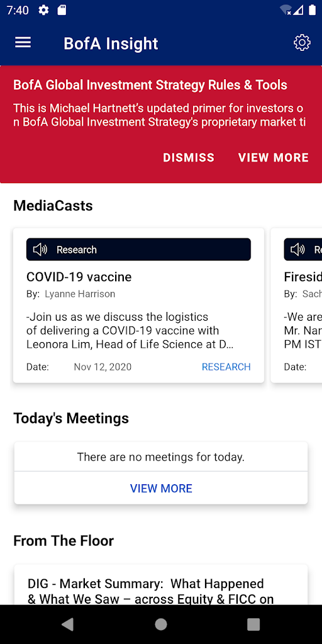
Task: Dismiss the Global Investment Strategy banner
Action: pyautogui.click(x=189, y=158)
